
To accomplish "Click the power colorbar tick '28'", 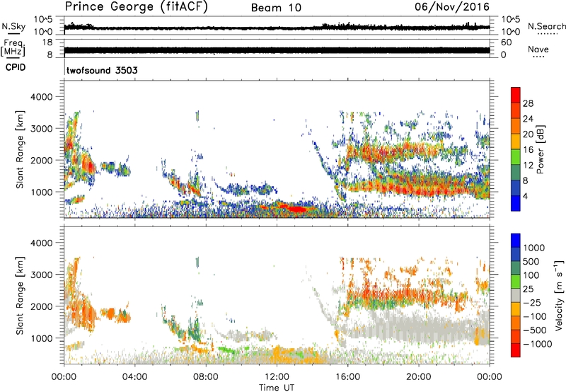I will [528, 103].
